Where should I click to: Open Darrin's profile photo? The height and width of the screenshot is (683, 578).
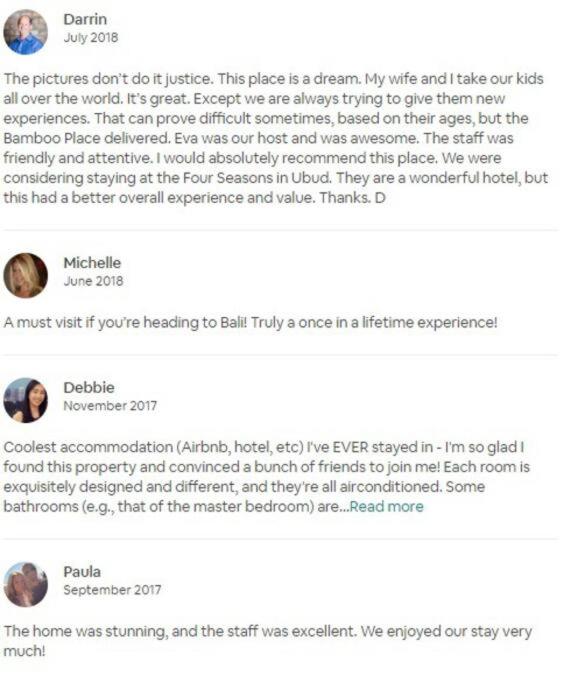(x=25, y=32)
